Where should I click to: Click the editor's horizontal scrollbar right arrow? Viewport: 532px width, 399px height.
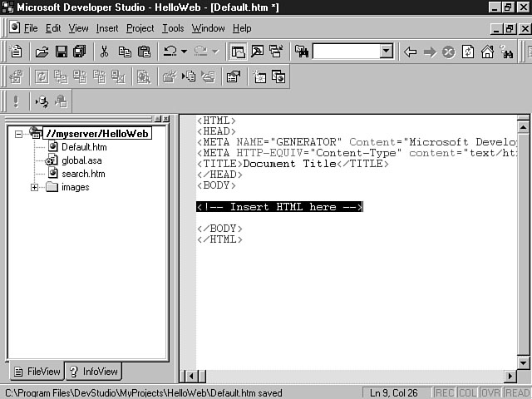[x=510, y=377]
